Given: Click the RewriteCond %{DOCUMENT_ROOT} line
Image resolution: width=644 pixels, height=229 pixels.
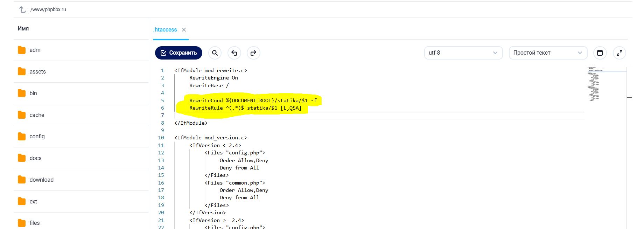Looking at the screenshot, I should pos(253,100).
